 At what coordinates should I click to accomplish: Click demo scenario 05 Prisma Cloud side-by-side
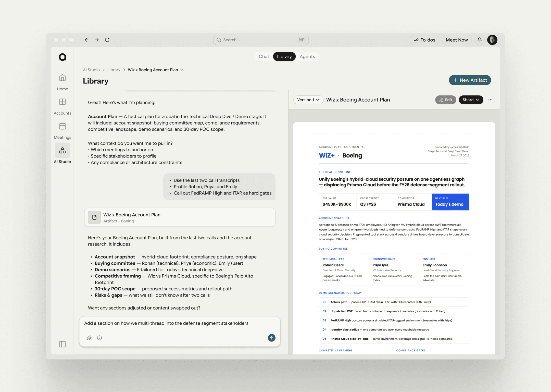(x=394, y=339)
